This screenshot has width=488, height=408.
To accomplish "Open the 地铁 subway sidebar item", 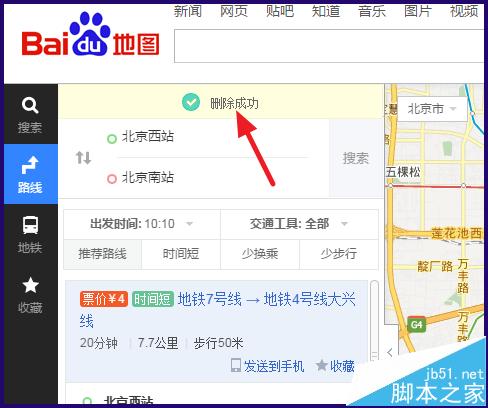I will 30,234.
